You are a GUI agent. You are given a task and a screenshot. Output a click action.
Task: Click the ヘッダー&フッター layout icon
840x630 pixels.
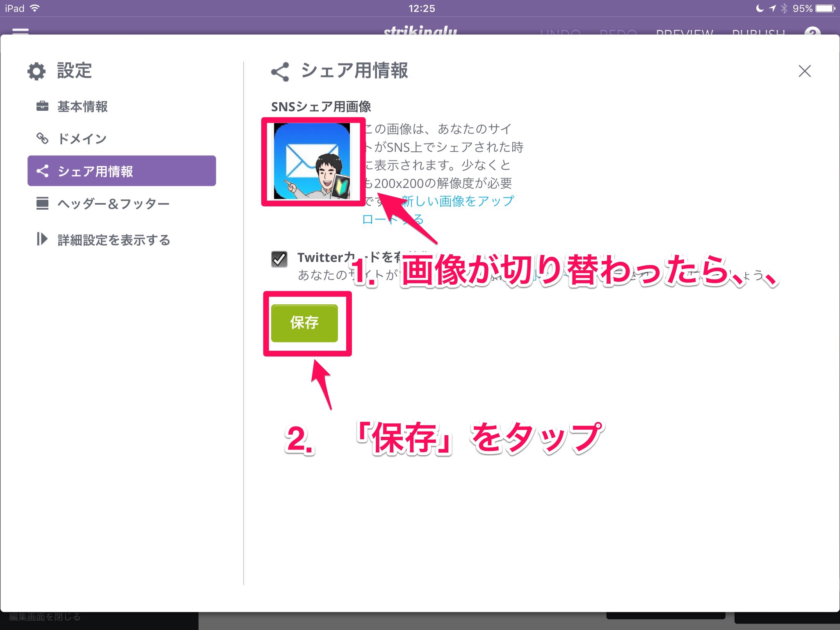(42, 203)
